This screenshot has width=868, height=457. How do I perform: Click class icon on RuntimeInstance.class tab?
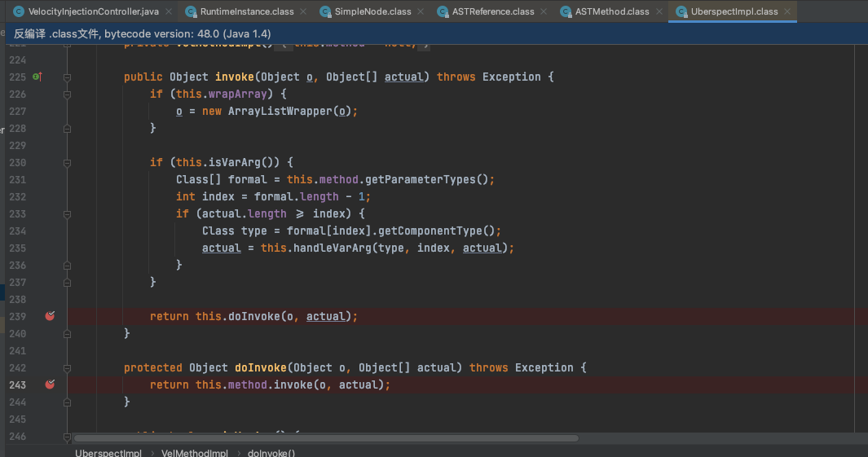click(191, 11)
